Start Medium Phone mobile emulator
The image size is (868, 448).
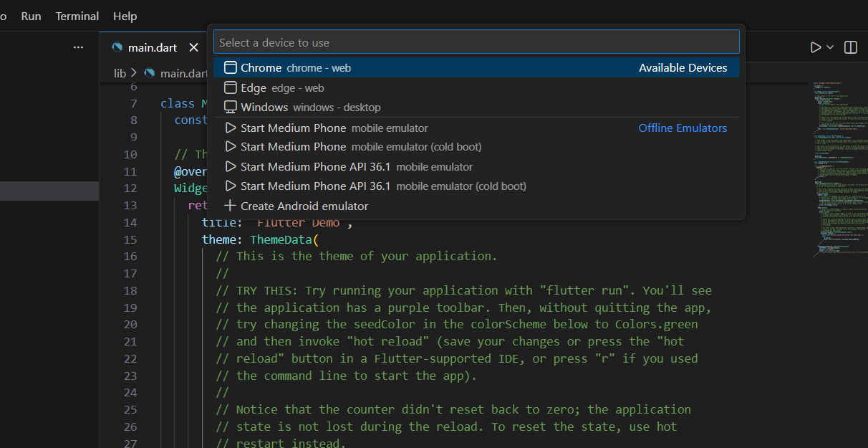click(x=334, y=128)
